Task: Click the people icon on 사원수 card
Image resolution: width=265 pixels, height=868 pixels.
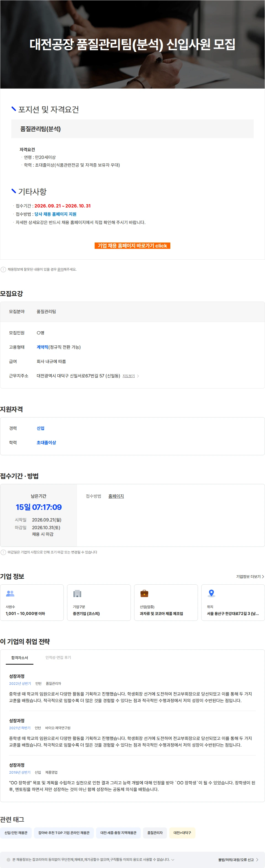Action: coord(10,593)
